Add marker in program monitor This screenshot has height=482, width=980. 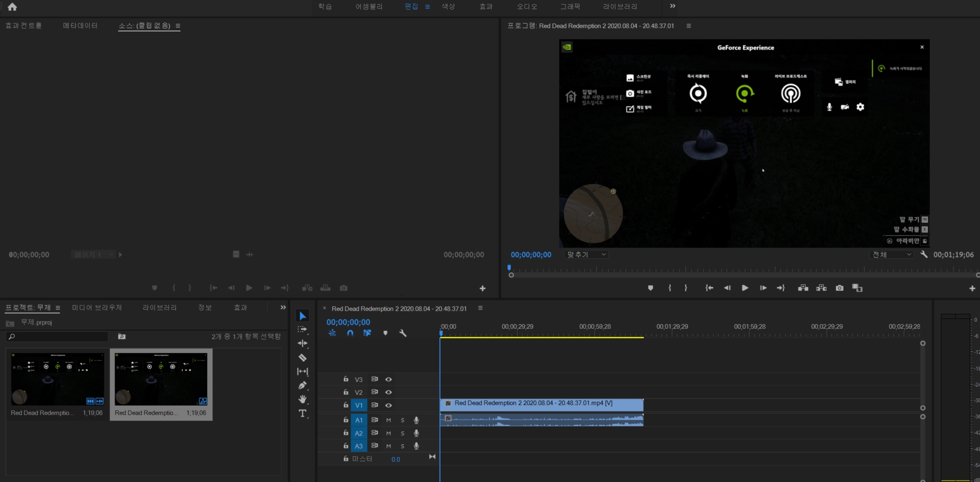pos(650,288)
